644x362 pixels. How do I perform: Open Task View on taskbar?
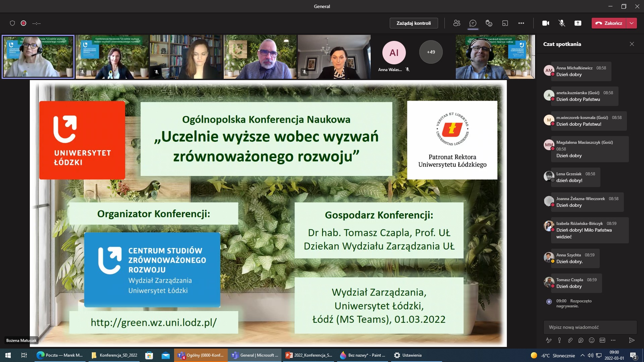(x=24, y=355)
